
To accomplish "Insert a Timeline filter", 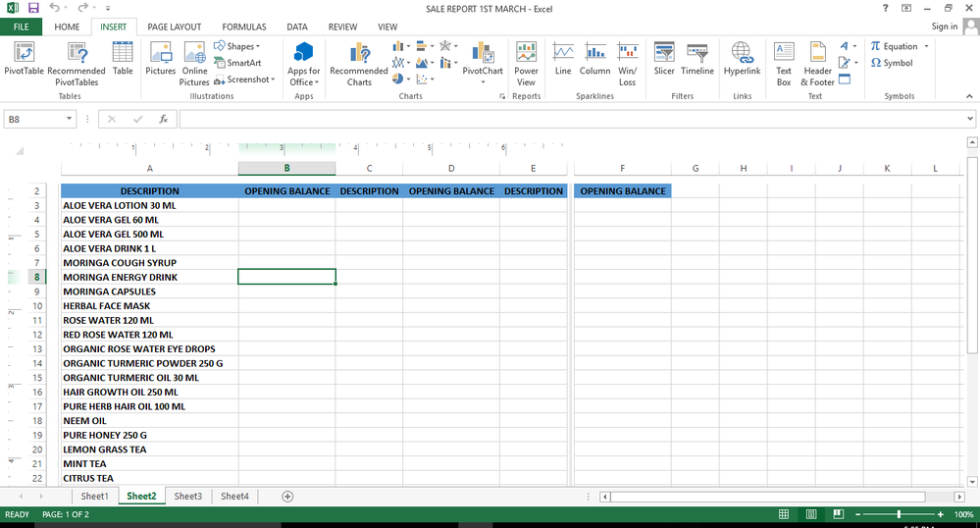I will pos(697,58).
